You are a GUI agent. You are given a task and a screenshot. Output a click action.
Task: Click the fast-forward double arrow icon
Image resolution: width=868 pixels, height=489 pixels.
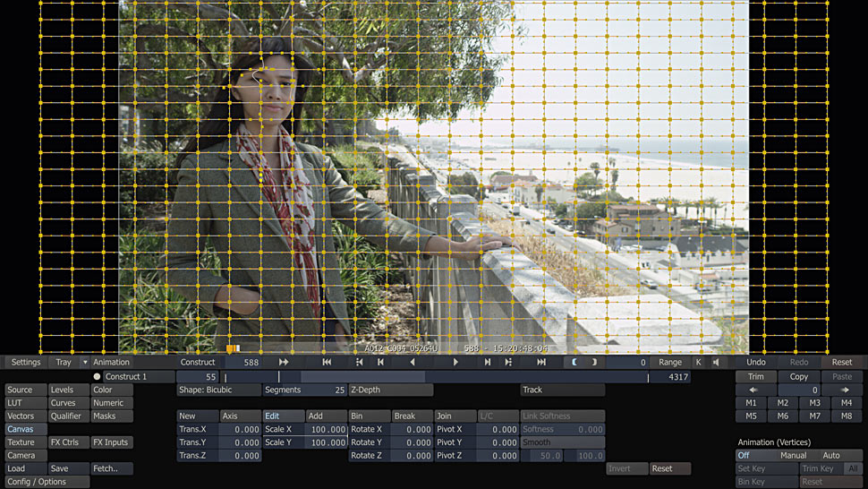click(284, 363)
